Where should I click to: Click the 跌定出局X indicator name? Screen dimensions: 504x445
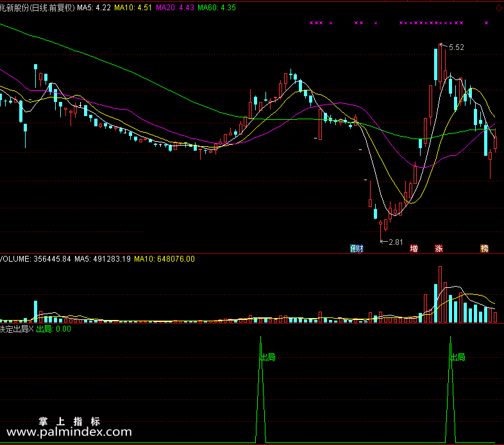[x=17, y=329]
